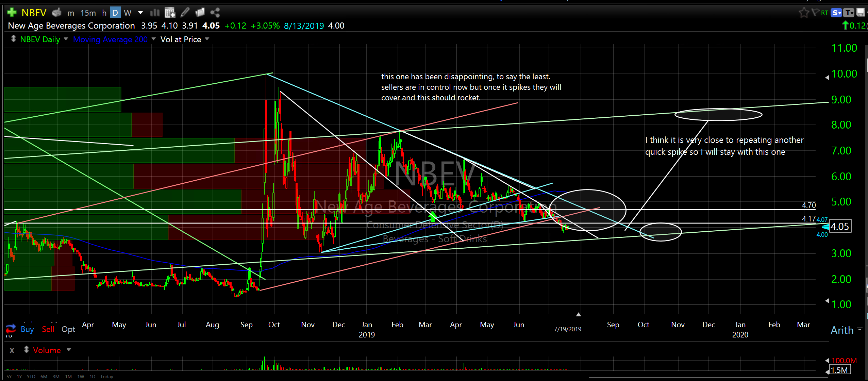Switch to the W weekly timeframe
The image size is (868, 381).
[x=128, y=13]
